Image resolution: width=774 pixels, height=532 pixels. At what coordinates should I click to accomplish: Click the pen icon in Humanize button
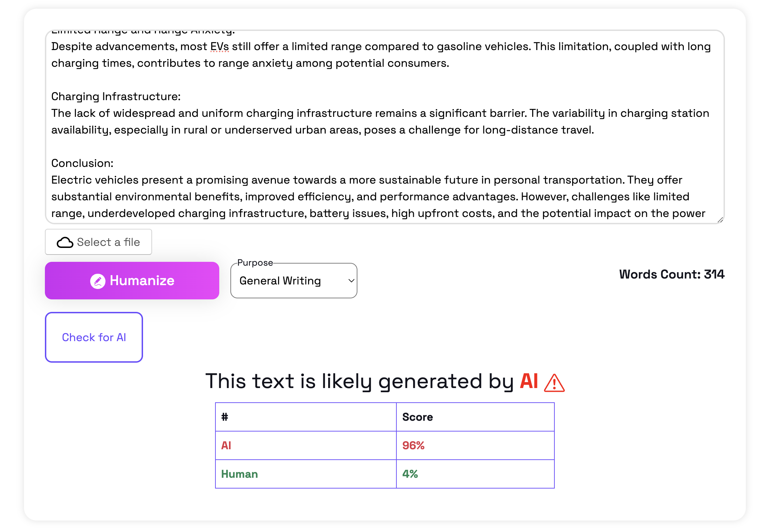coord(98,281)
